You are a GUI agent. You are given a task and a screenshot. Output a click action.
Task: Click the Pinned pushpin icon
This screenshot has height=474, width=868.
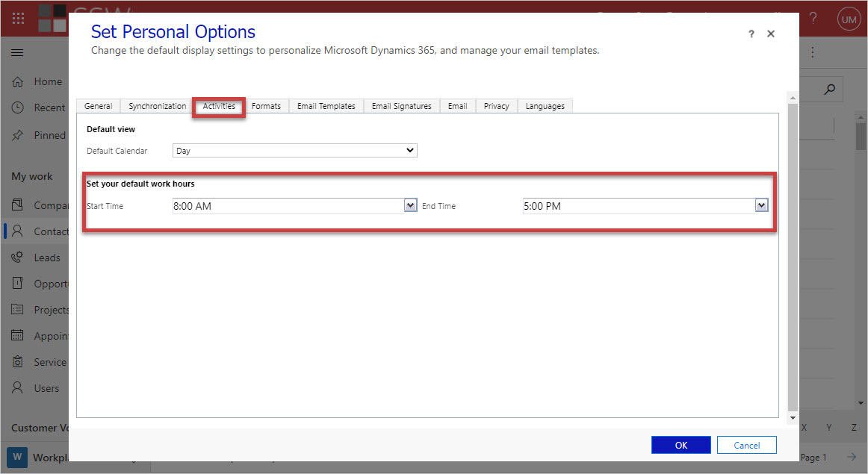[x=18, y=135]
